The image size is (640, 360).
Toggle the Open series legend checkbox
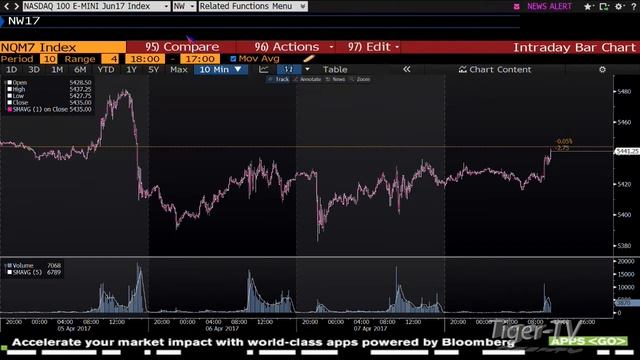coord(9,82)
